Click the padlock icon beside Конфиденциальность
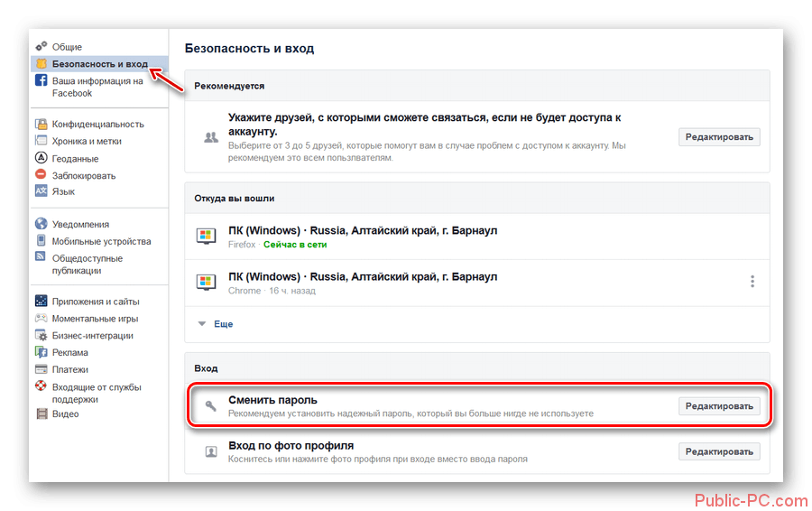Viewport: 812px width, 511px height. pyautogui.click(x=42, y=125)
